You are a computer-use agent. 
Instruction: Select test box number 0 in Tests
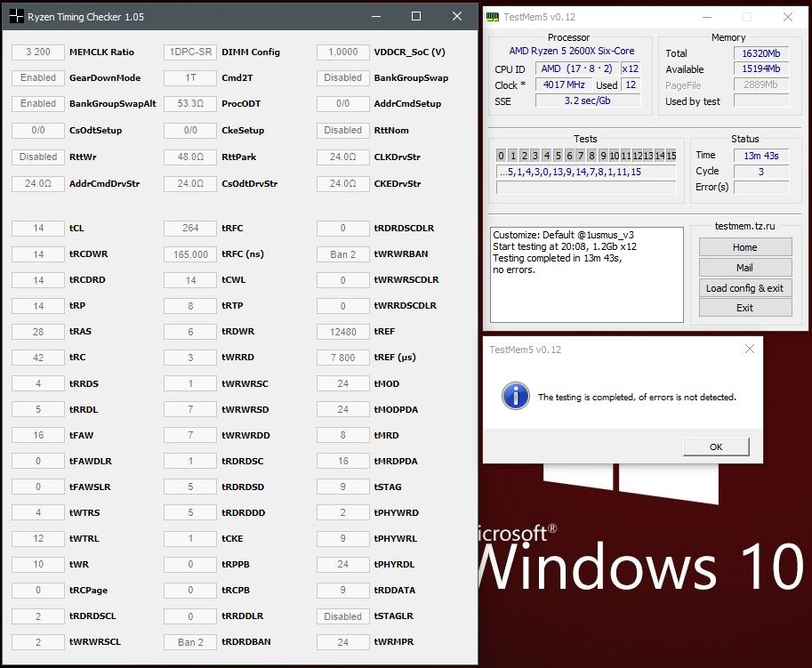coord(501,156)
